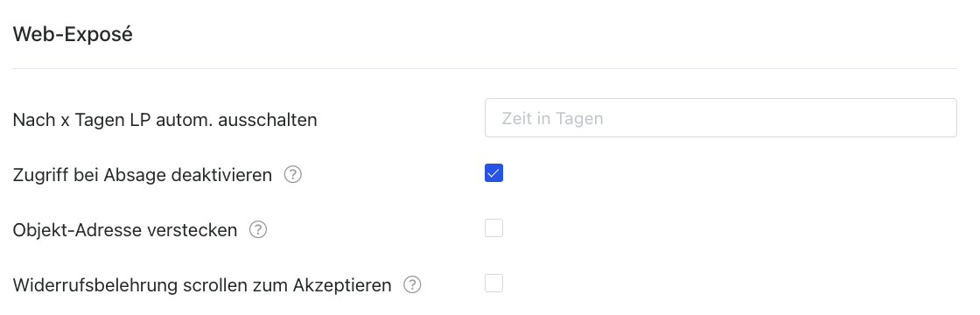Tick Widerrufsbelehrung scrollen zum Akzeptieren checkbox
This screenshot has width=980, height=315.
click(493, 283)
